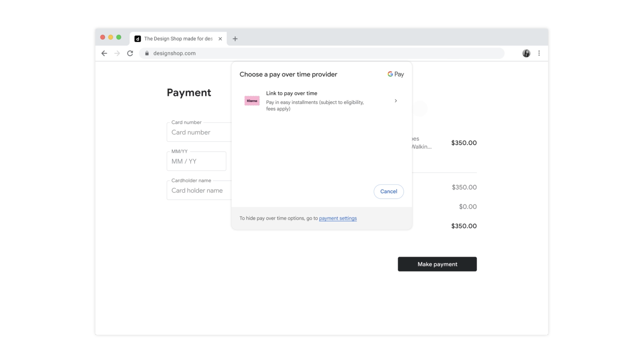Viewport: 644px width, 363px height.
Task: Focus the Card number field
Action: pos(199,132)
